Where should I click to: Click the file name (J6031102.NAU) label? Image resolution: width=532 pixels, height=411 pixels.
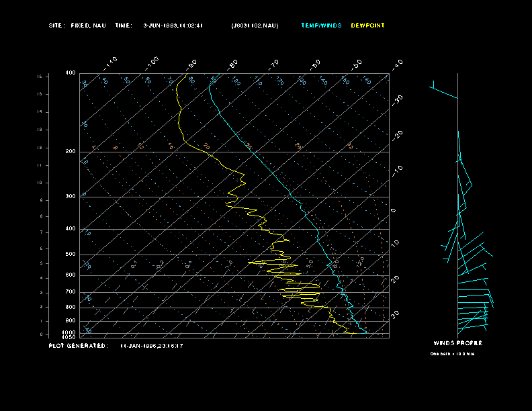(x=255, y=26)
